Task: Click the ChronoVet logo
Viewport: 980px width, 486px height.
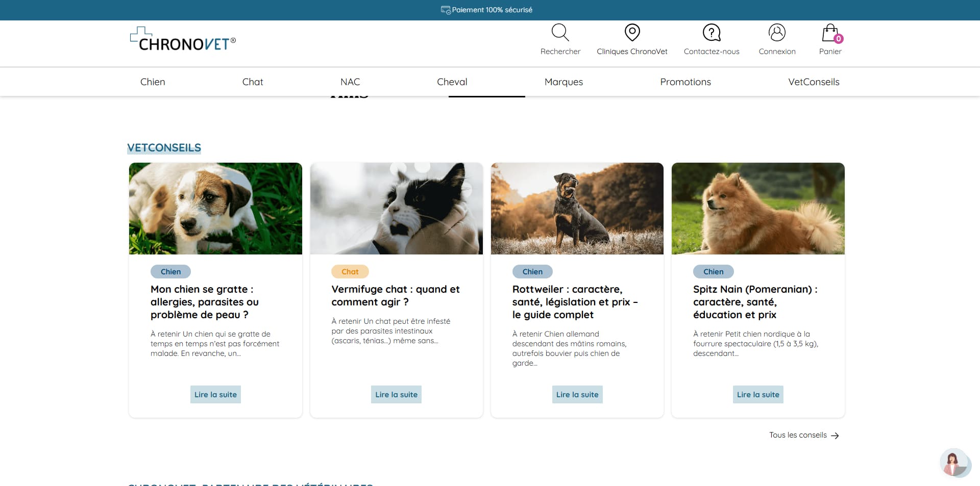Action: (183, 39)
